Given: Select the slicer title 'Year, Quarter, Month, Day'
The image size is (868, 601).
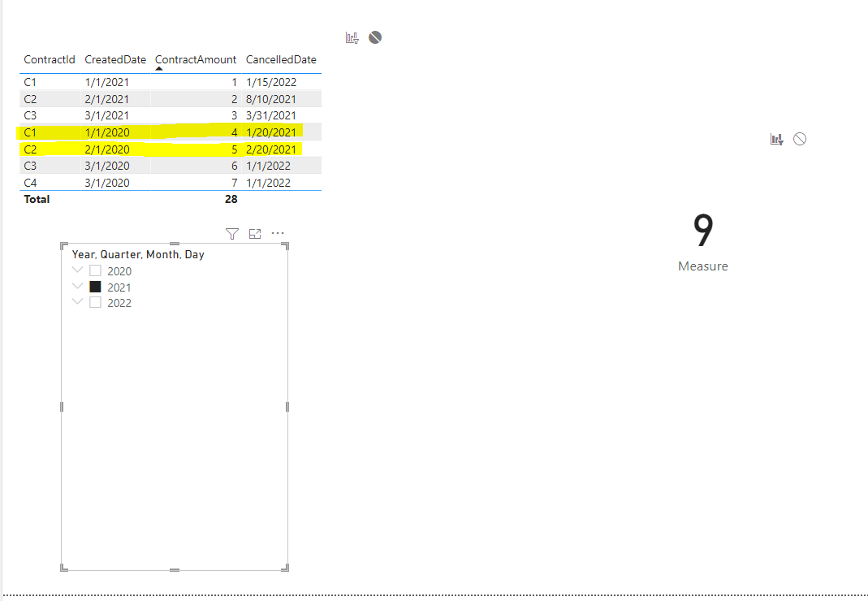Looking at the screenshot, I should [x=138, y=254].
